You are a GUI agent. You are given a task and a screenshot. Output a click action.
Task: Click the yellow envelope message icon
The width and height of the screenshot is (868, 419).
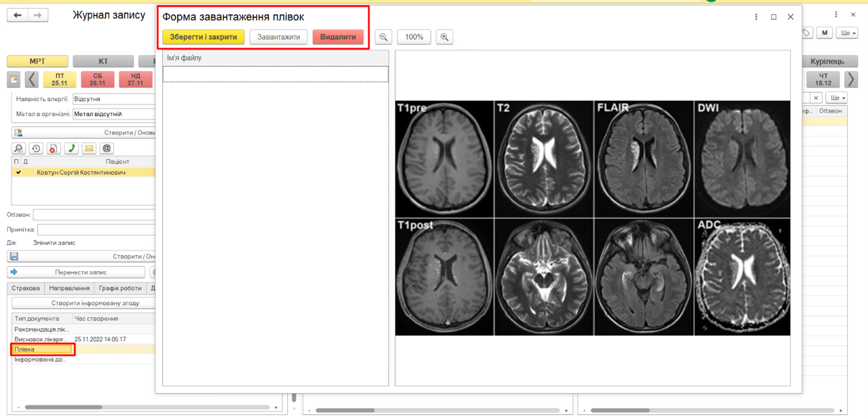pos(89,148)
